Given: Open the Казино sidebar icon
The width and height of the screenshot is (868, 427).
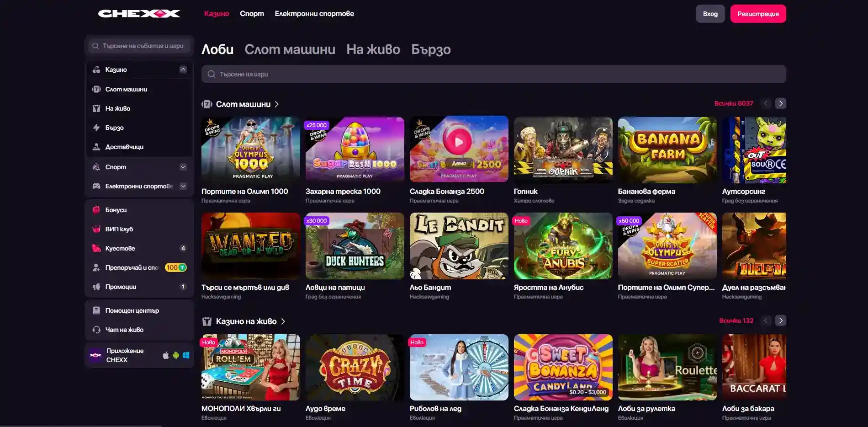Looking at the screenshot, I should [96, 69].
